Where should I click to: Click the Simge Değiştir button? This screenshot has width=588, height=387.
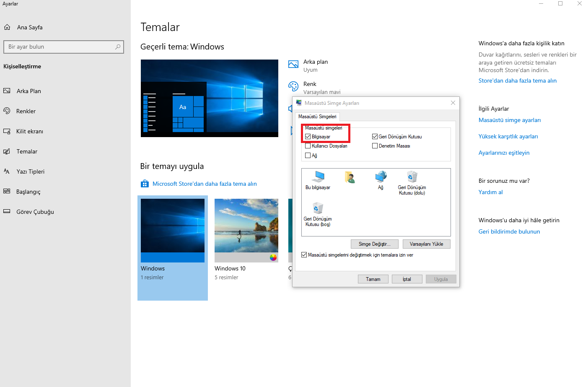374,244
